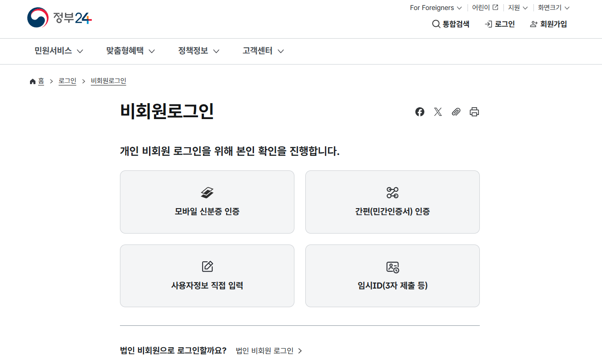Share this page on X
This screenshot has height=364, width=602.
(x=438, y=112)
